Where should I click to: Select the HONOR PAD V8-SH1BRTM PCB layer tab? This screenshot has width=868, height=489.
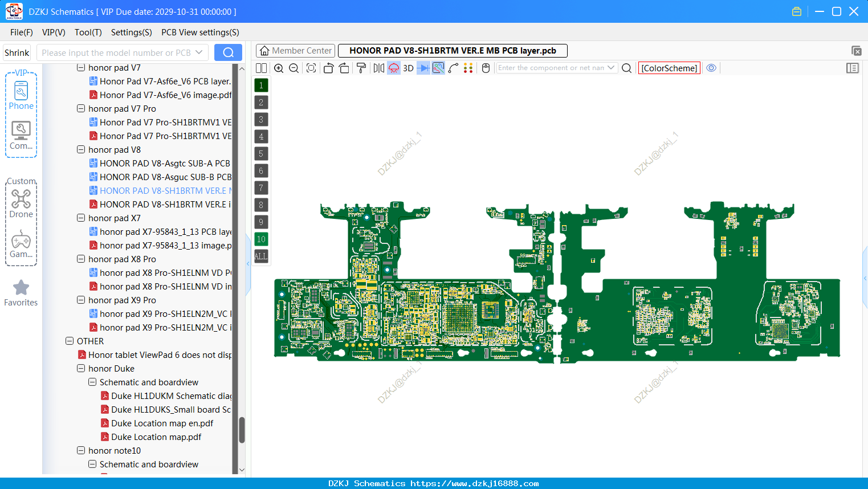453,51
